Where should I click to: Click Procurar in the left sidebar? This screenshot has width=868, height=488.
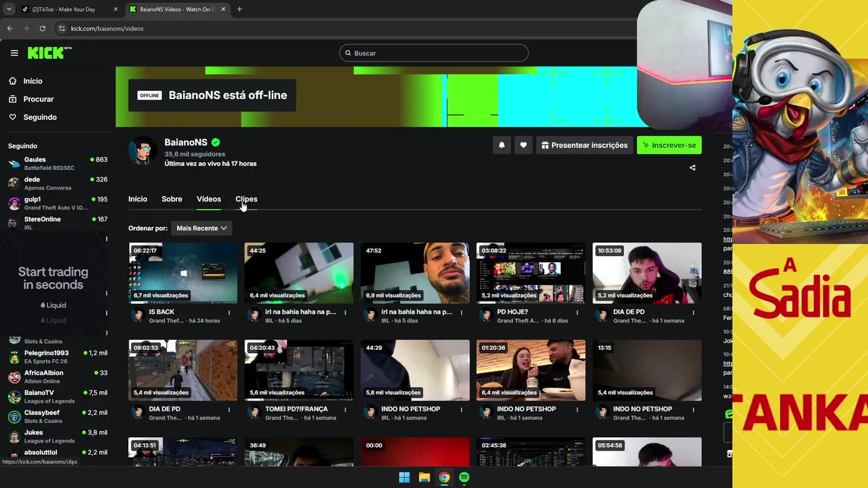(x=38, y=99)
